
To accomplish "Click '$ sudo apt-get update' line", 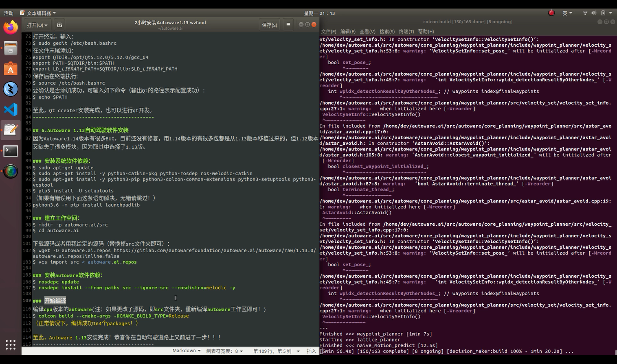I will (x=63, y=167).
